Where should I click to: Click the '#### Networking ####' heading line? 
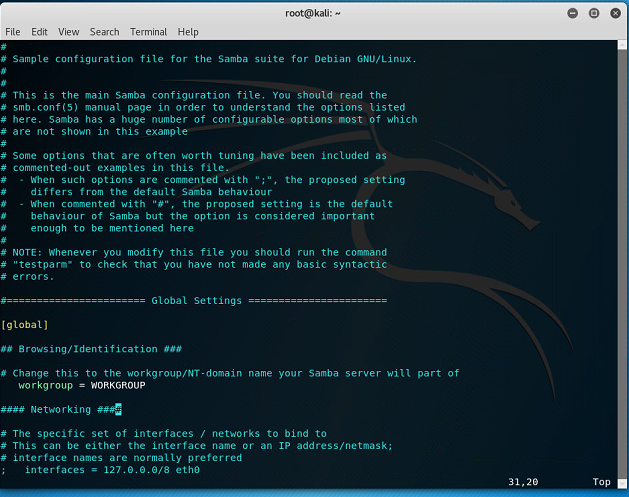(61, 409)
